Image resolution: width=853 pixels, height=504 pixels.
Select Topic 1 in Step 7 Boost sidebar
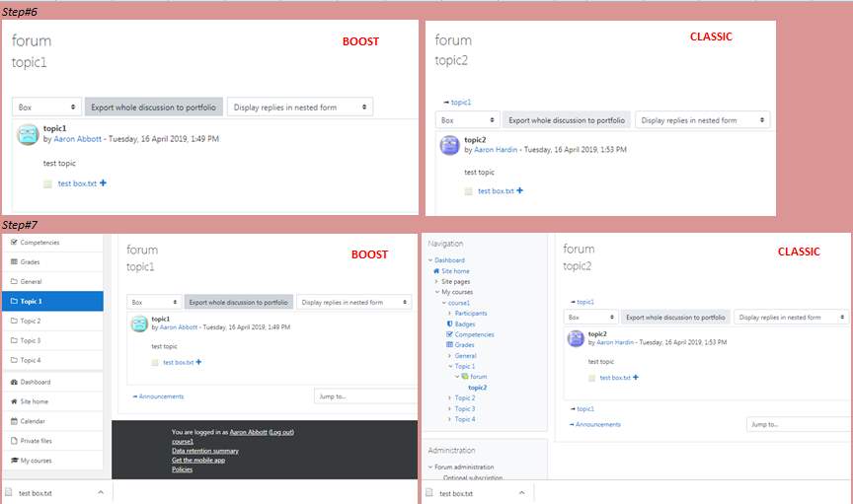pyautogui.click(x=52, y=301)
